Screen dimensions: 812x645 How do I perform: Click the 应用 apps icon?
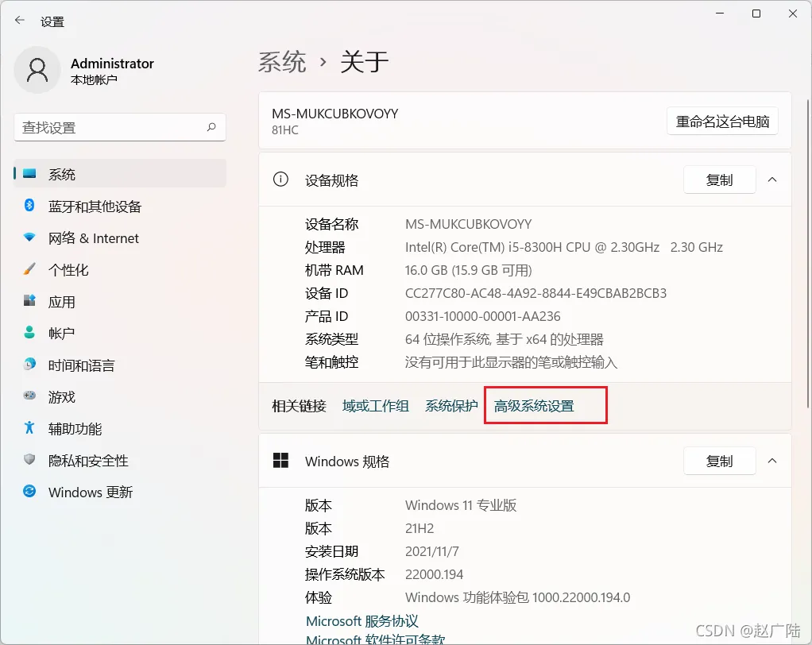(29, 301)
